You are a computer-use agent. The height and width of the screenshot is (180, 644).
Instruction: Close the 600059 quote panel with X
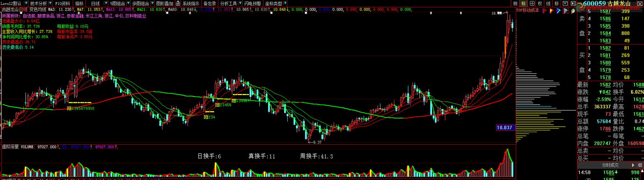640,4
